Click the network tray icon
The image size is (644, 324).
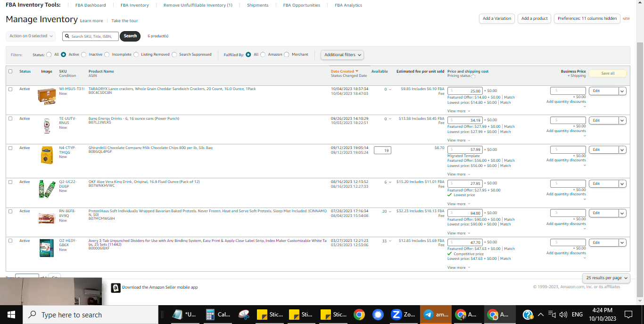pos(552,315)
